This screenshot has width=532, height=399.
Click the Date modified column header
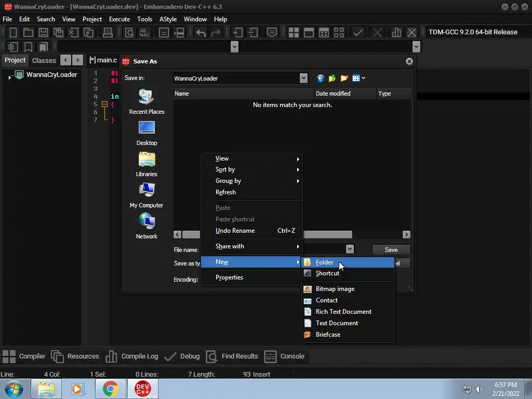(345, 94)
